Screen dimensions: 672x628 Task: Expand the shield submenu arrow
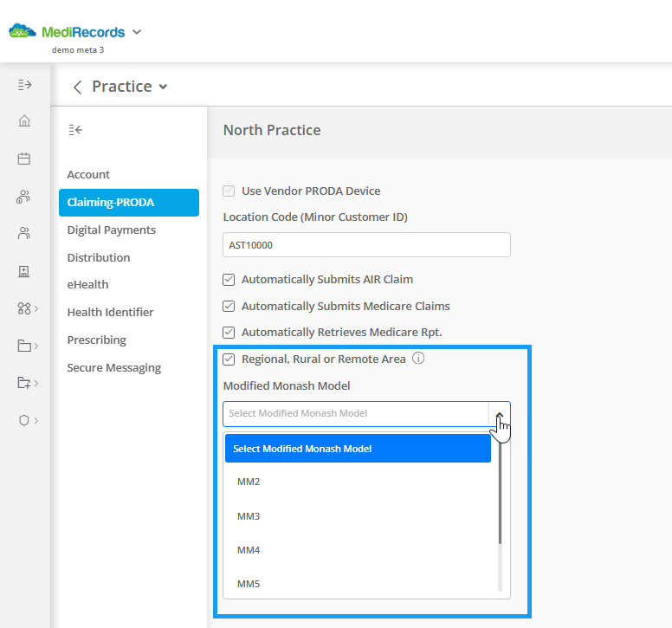[36, 420]
